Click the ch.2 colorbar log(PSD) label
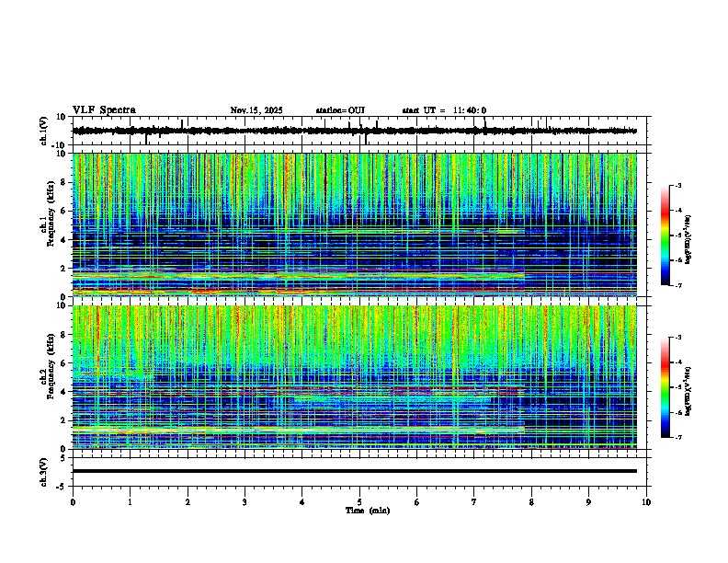 (688, 390)
